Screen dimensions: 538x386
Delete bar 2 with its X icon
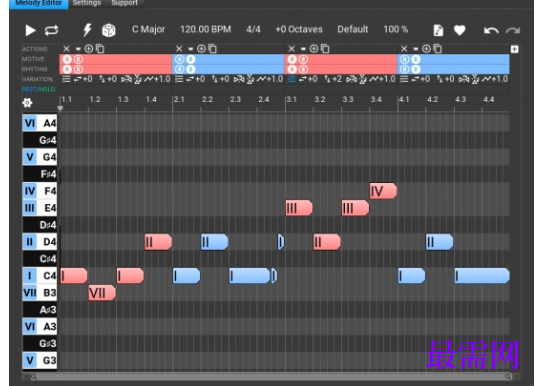pos(179,49)
